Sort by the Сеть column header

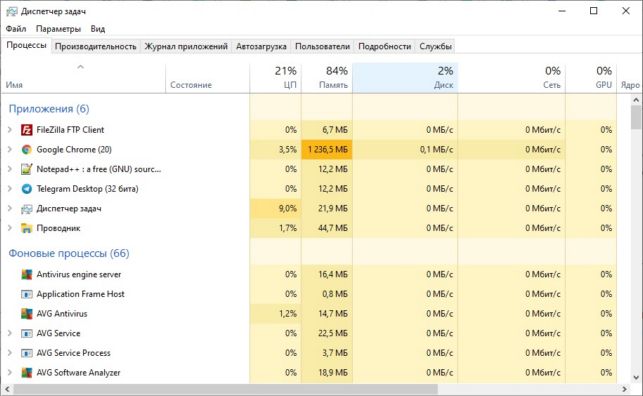tap(511, 78)
